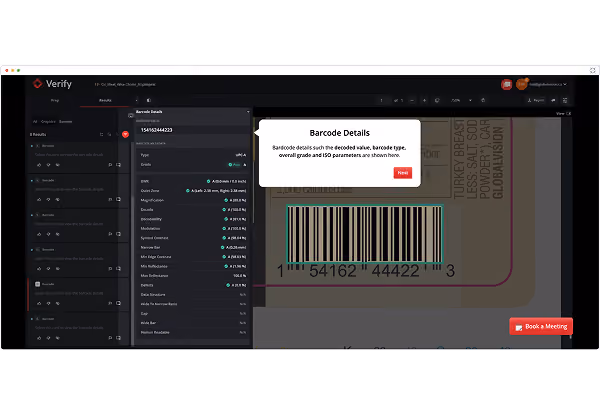Click the zoom in plus button
600x413 pixels.
(x=424, y=100)
